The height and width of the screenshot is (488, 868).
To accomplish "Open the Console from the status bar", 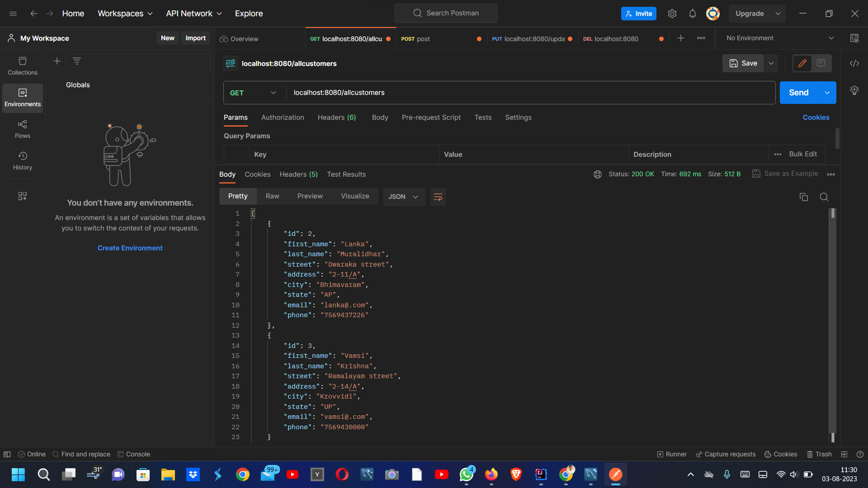I will click(134, 454).
